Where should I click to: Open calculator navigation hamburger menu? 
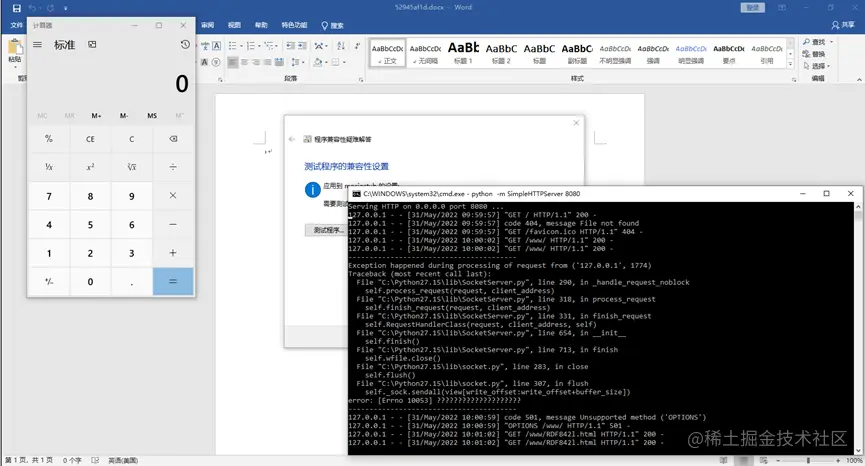click(38, 45)
